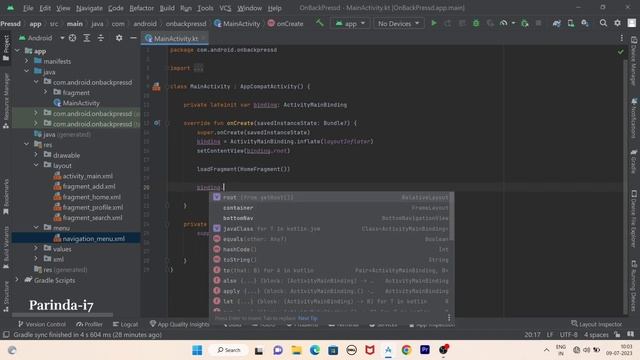The image size is (640, 360).
Task: Expand the drawable folder
Action: (36, 155)
